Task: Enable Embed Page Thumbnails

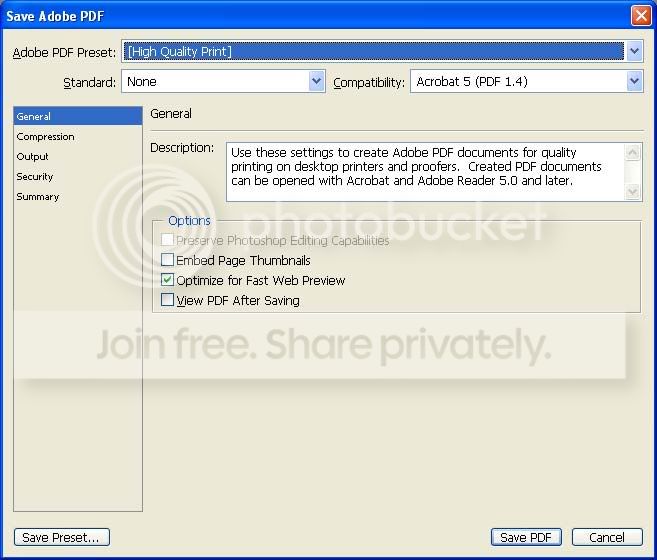Action: 167,260
